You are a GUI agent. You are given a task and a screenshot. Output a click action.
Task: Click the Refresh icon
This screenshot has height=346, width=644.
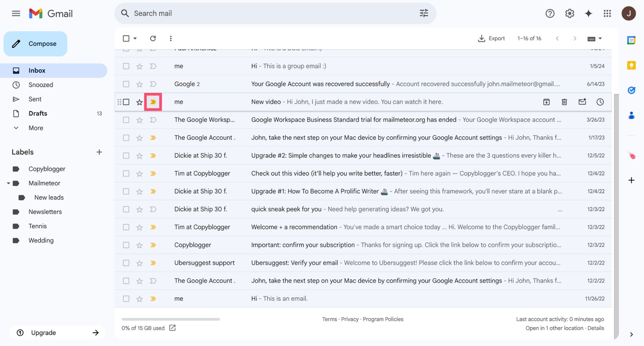153,38
